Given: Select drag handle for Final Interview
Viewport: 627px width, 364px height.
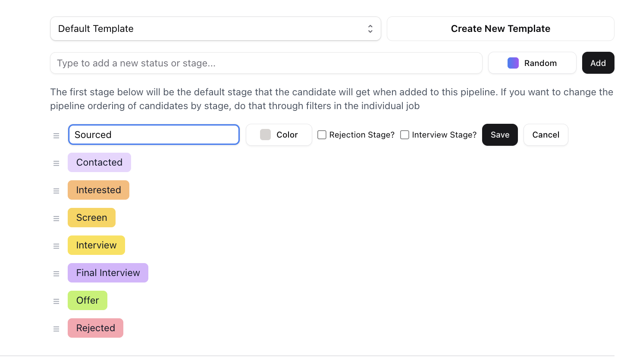Looking at the screenshot, I should (x=56, y=274).
